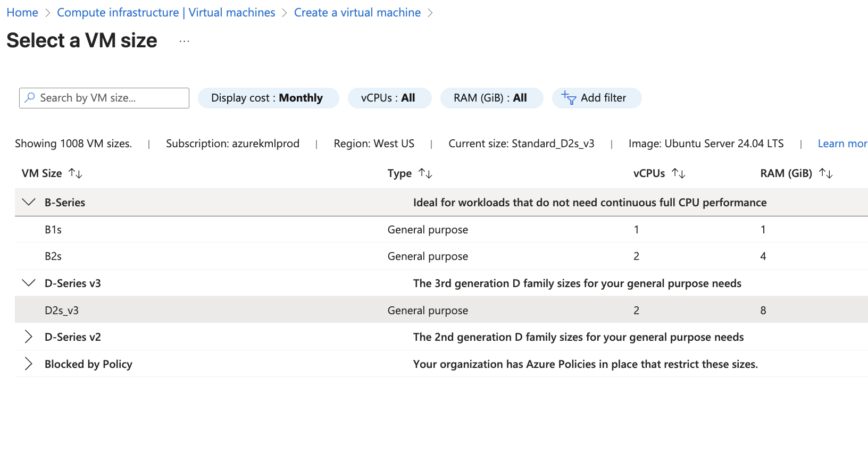Screen dimensions: 868x453
Task: Open Display cost Monthly filter
Action: (268, 98)
